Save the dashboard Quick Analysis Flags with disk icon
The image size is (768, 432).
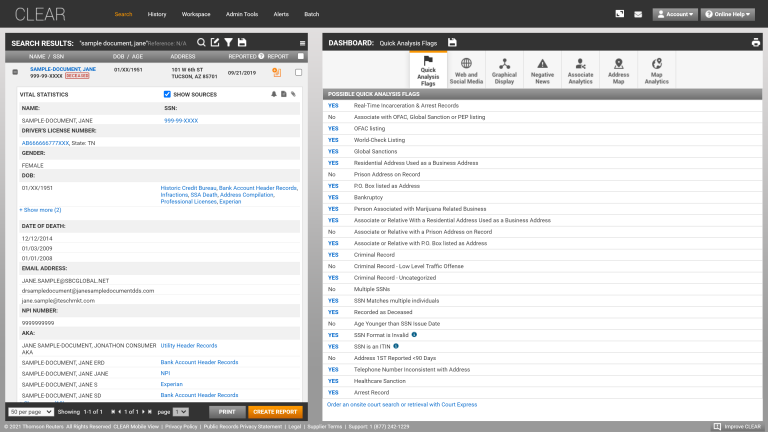click(452, 42)
